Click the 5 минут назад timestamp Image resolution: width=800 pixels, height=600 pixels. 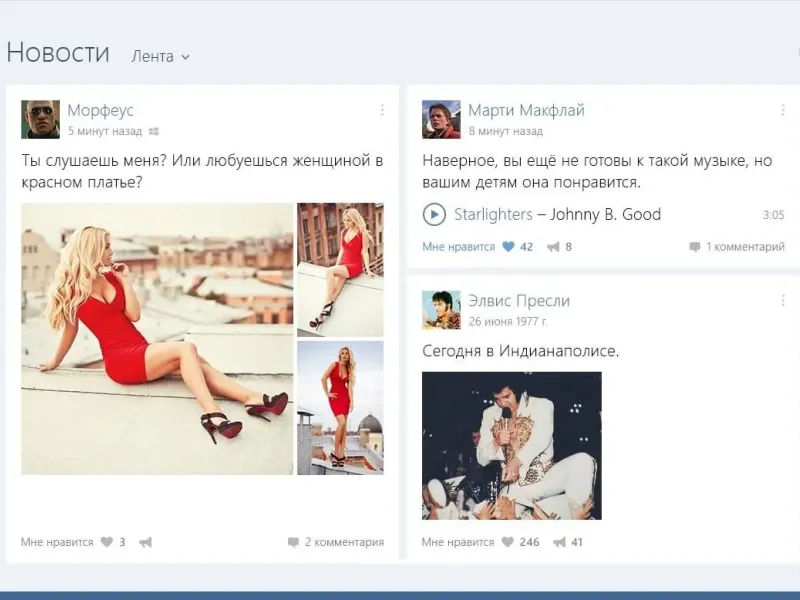pyautogui.click(x=105, y=131)
